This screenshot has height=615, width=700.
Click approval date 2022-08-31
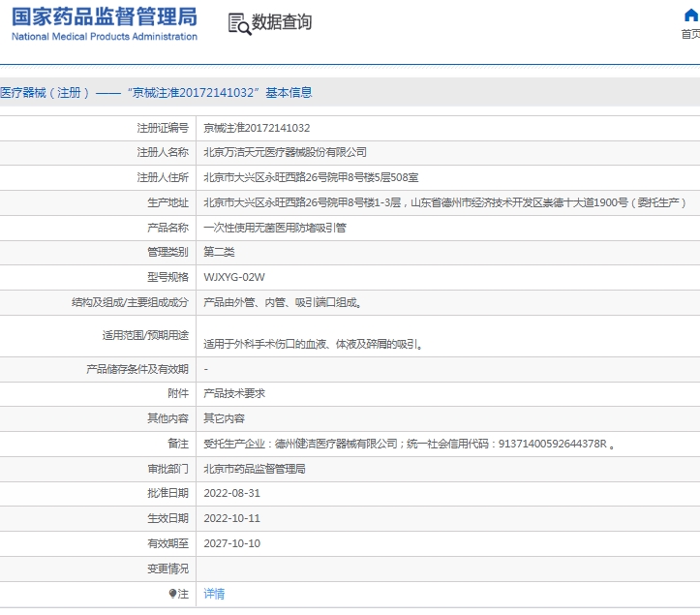click(231, 493)
